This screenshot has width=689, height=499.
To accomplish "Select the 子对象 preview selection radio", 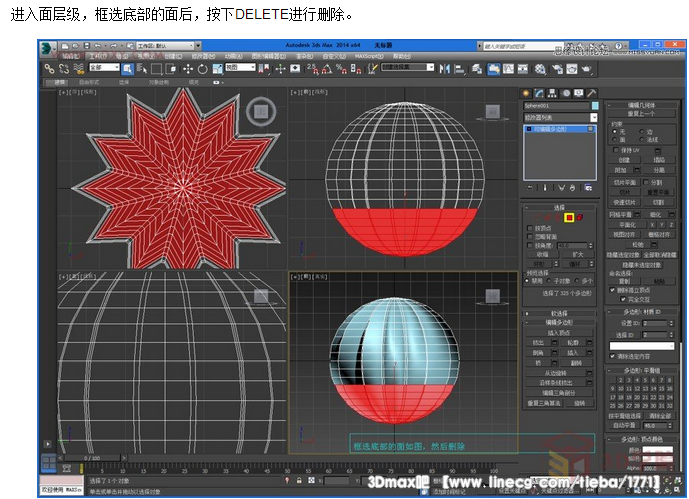I will [x=549, y=281].
